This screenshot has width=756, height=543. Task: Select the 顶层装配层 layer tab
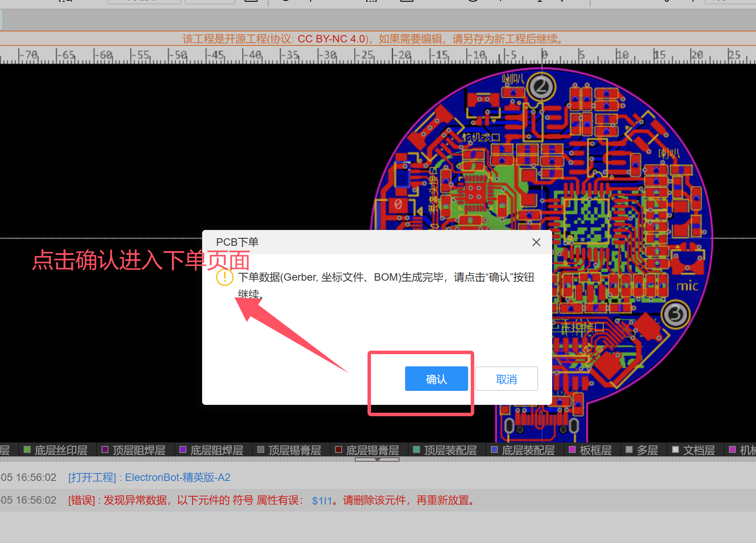(x=445, y=450)
